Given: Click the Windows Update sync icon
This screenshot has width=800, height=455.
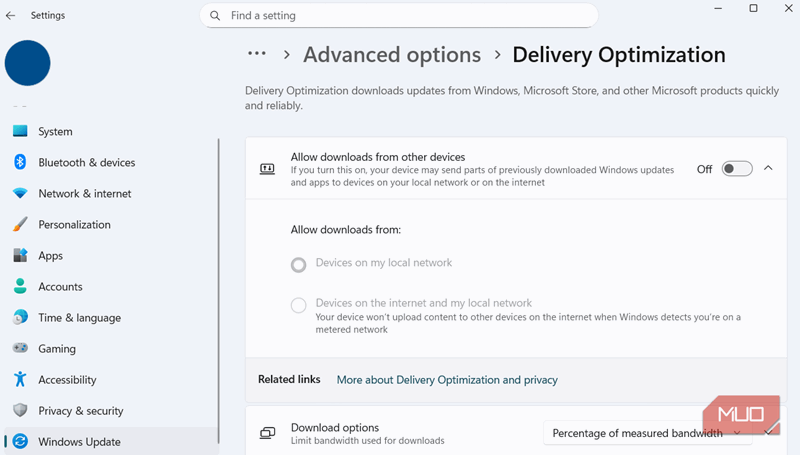Looking at the screenshot, I should click(x=20, y=441).
